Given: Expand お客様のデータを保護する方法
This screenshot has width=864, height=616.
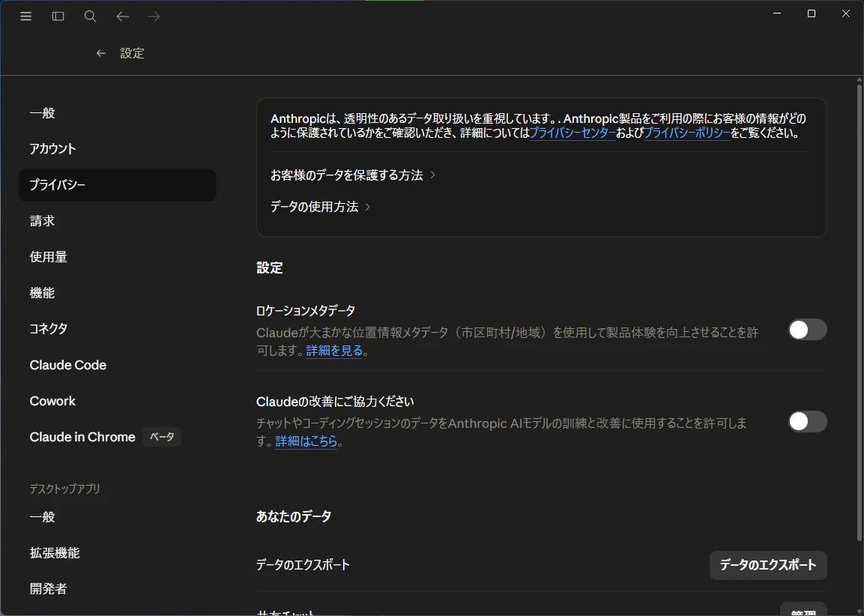Looking at the screenshot, I should [353, 175].
